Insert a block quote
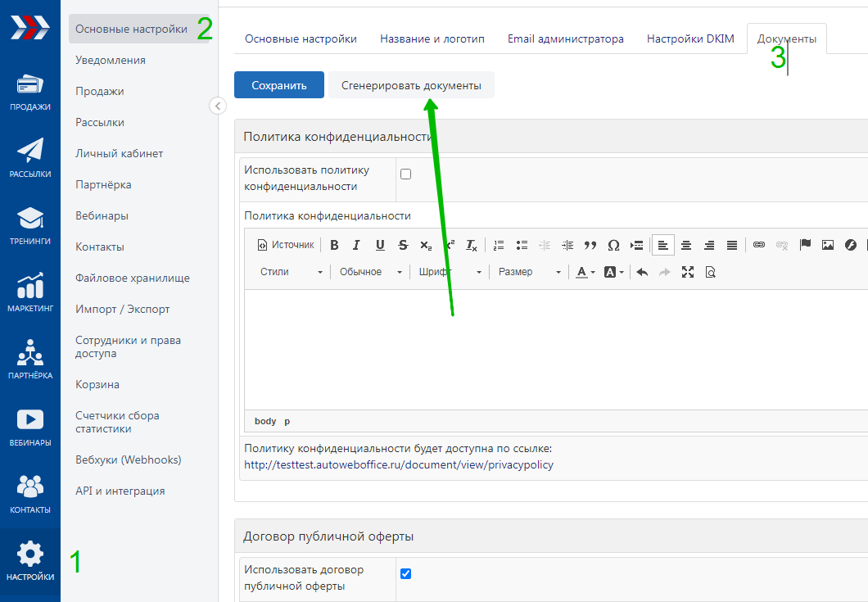 pos(590,245)
